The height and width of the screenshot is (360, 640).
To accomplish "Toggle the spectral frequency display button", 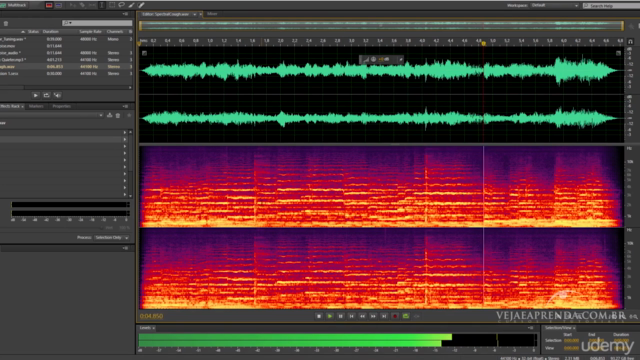I will [x=49, y=5].
